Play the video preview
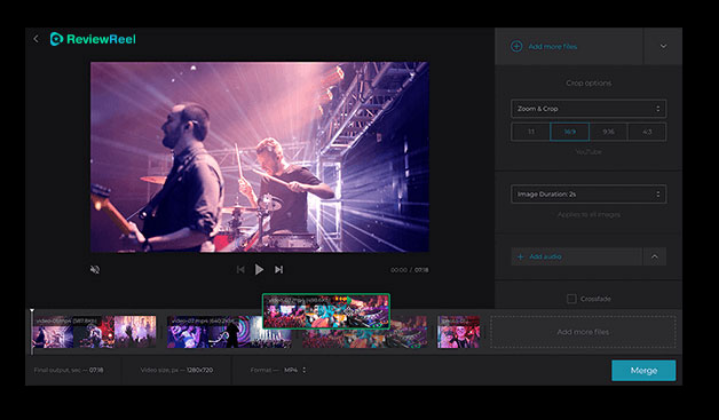This screenshot has height=420, width=719. [x=259, y=269]
